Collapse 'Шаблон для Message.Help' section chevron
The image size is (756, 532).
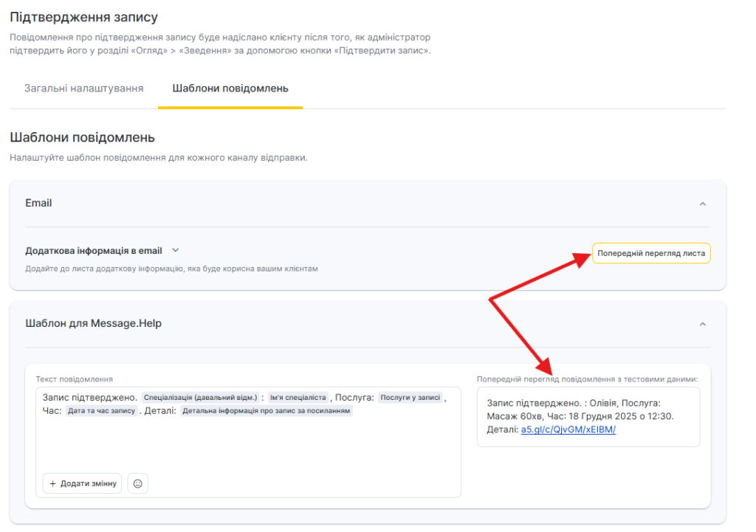[702, 324]
